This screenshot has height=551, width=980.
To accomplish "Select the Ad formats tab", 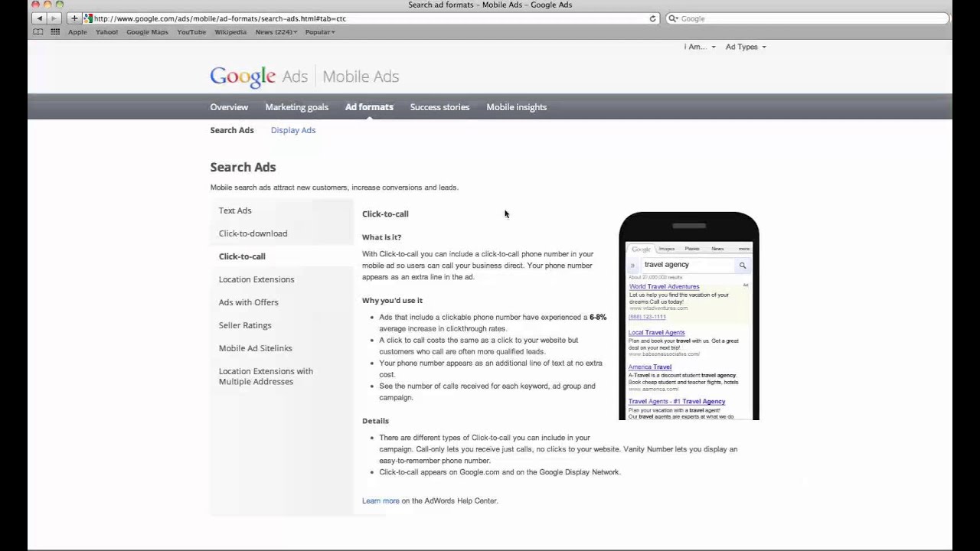I will pyautogui.click(x=369, y=107).
